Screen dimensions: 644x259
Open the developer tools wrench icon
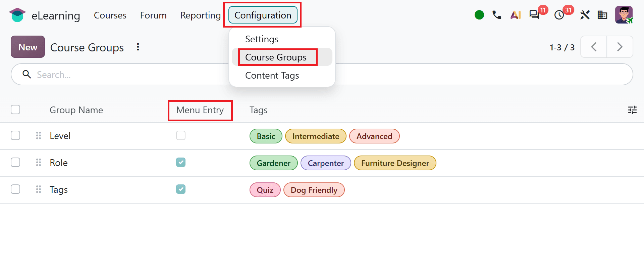(585, 15)
